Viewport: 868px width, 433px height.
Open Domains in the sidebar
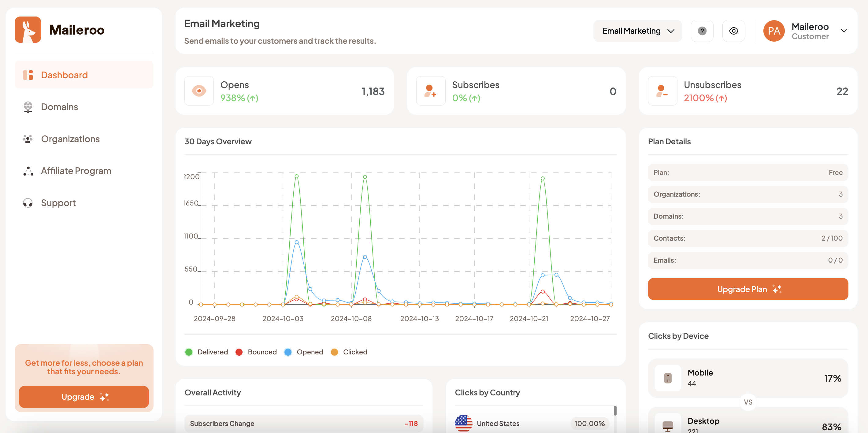[x=59, y=107]
